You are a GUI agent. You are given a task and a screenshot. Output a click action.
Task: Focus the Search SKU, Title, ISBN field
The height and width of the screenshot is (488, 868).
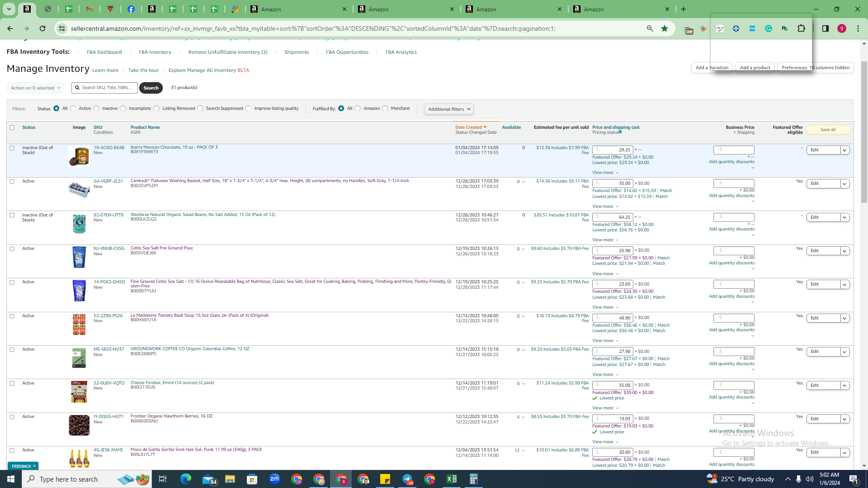point(105,88)
